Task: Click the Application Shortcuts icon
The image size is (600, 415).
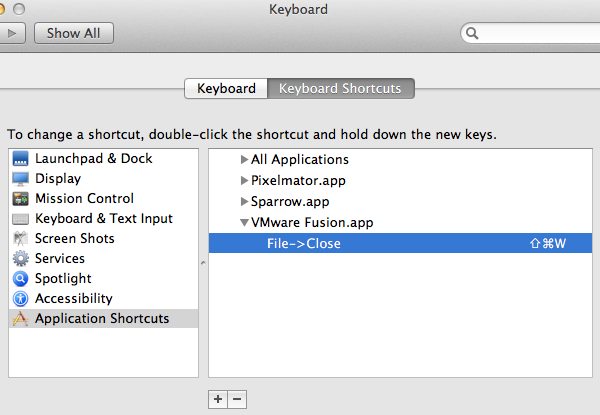Action: click(20, 318)
